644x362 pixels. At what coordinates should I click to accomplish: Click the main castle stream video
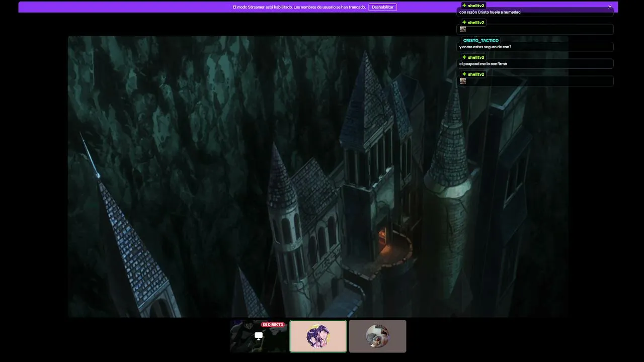click(318, 176)
